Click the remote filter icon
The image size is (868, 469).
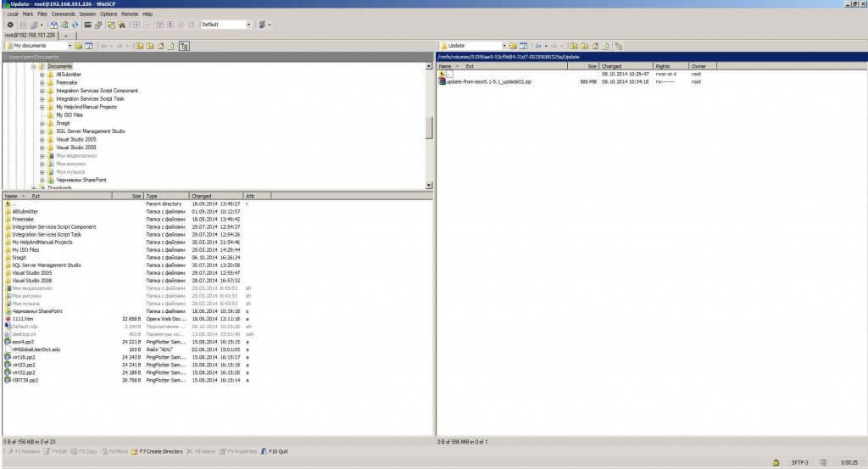pyautogui.click(x=523, y=46)
